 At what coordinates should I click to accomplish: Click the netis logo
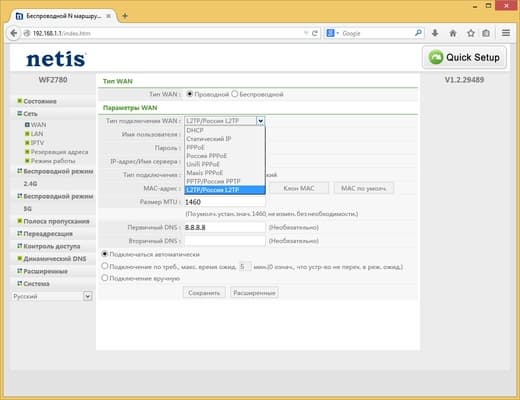coord(56,59)
